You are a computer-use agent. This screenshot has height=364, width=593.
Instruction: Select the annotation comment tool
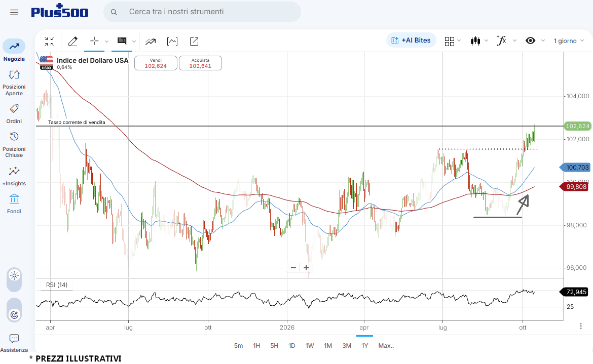pos(122,41)
